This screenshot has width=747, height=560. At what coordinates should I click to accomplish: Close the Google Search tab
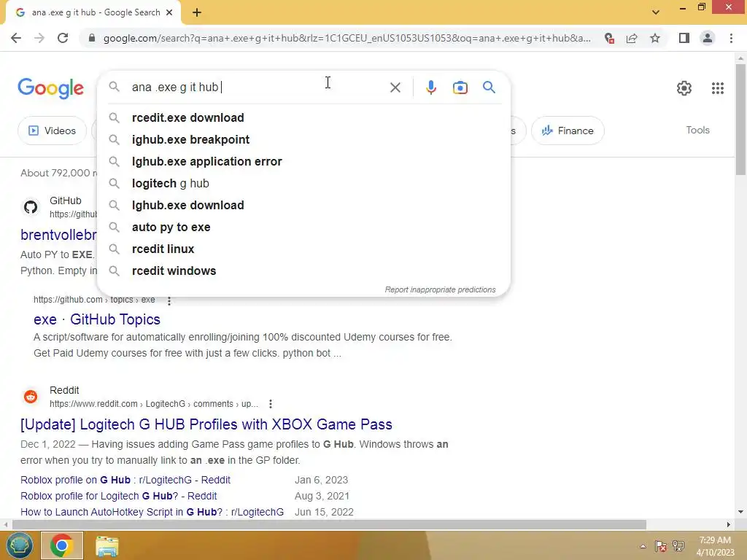pos(169,12)
